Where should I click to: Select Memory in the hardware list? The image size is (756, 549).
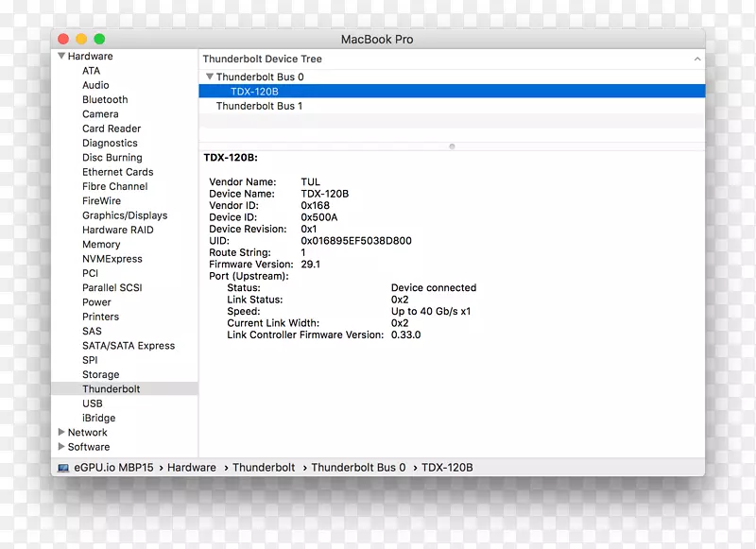tap(100, 244)
